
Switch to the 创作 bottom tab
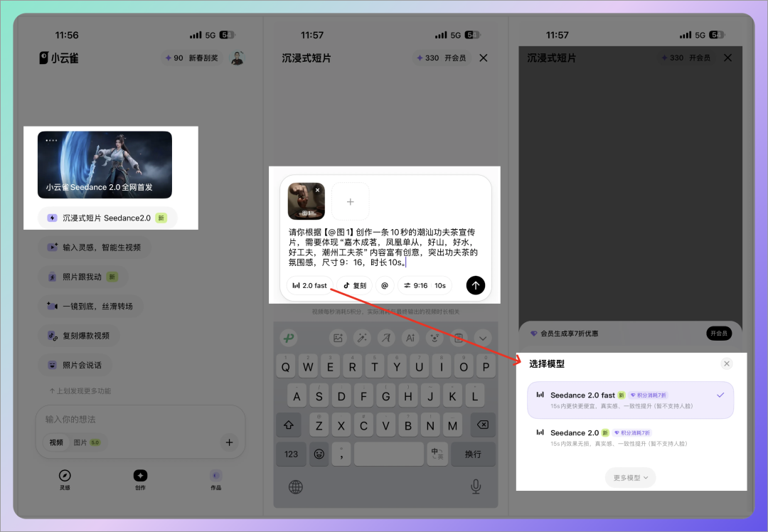140,479
